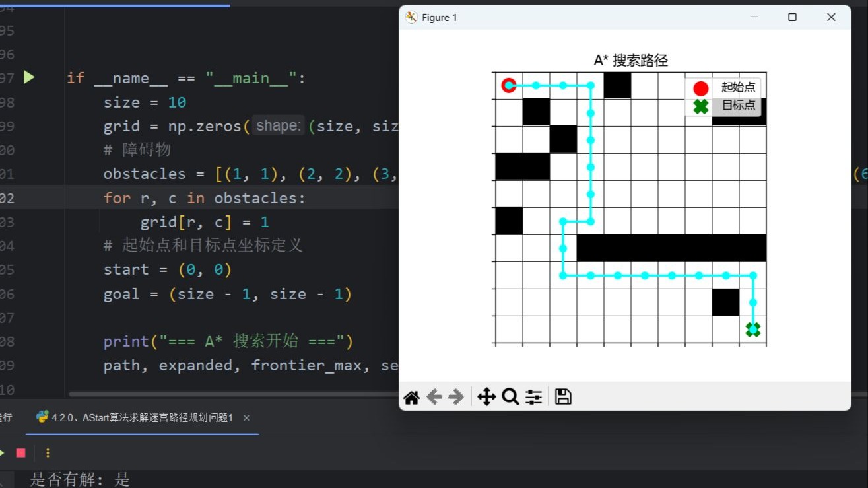Click the Save figure floppy disk icon
This screenshot has height=488, width=868.
coord(562,396)
